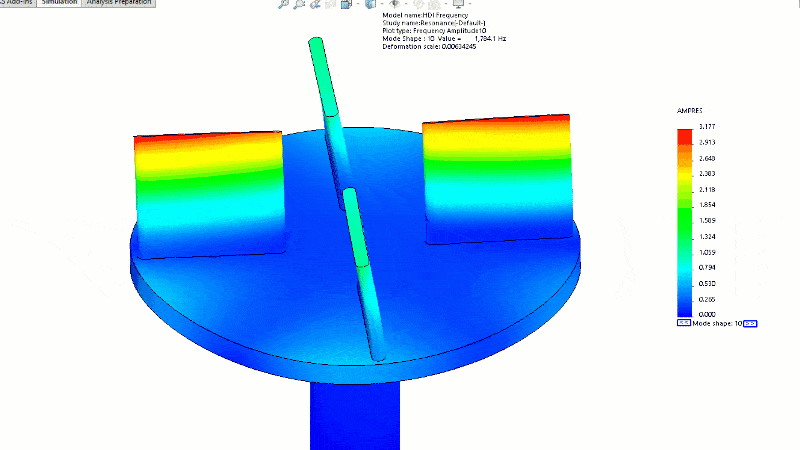The image size is (800, 450).
Task: Select the Zoom to Area tool
Action: click(x=299, y=4)
